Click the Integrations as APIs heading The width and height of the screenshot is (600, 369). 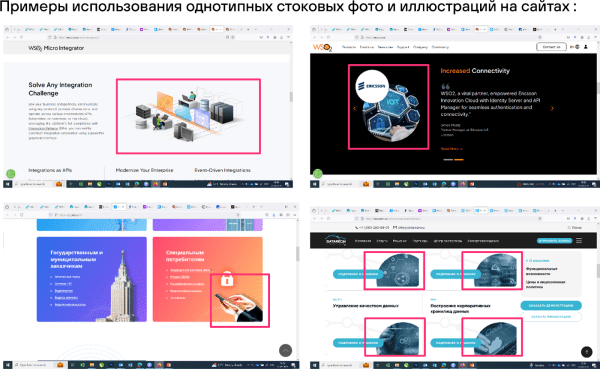pos(50,170)
